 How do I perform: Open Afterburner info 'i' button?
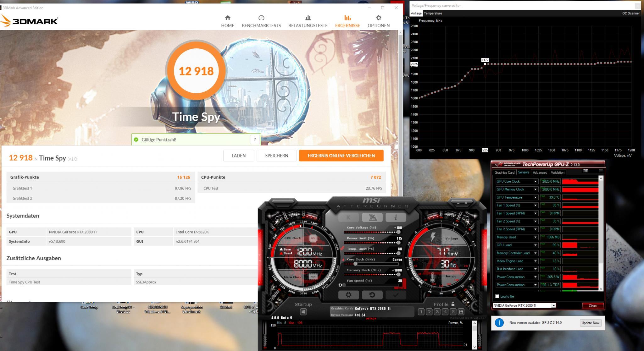tap(396, 217)
